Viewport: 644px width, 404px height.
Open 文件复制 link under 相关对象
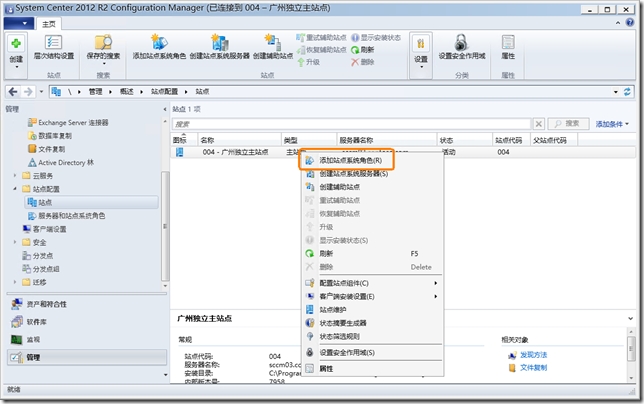click(533, 368)
